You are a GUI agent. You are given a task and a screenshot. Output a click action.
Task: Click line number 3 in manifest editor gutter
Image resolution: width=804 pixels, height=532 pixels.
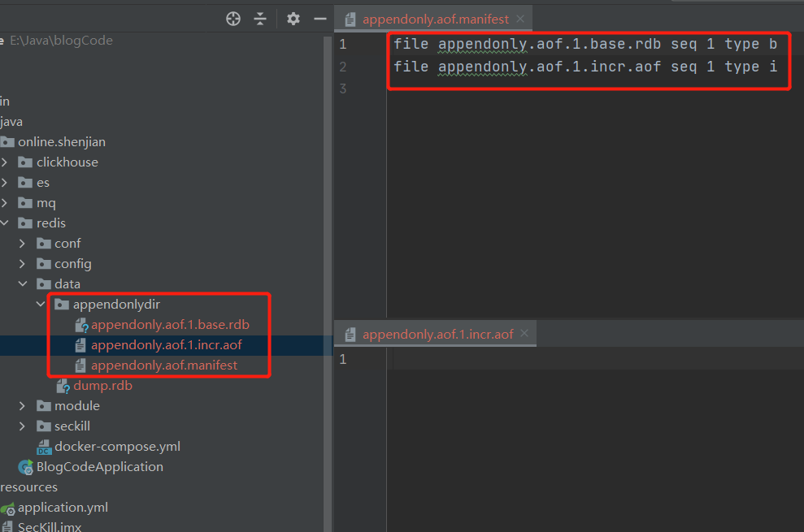[343, 89]
